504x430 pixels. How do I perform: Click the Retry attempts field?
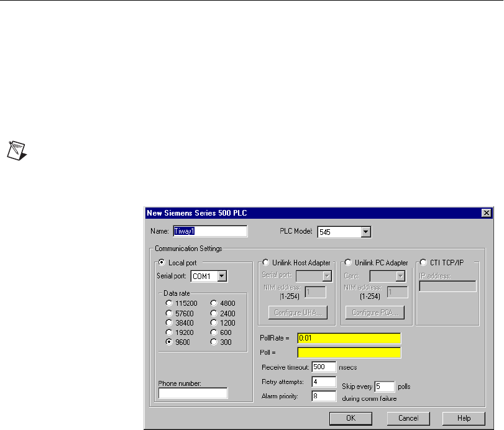tap(324, 382)
